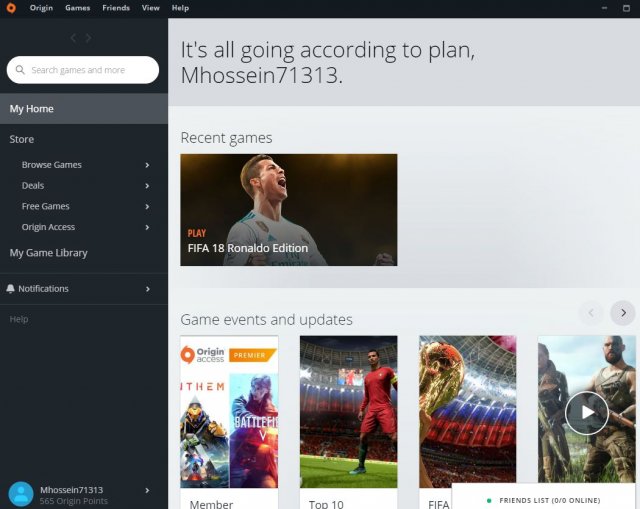Click the Mhossein71313 username in sidebar
640x509 pixels.
(71, 490)
